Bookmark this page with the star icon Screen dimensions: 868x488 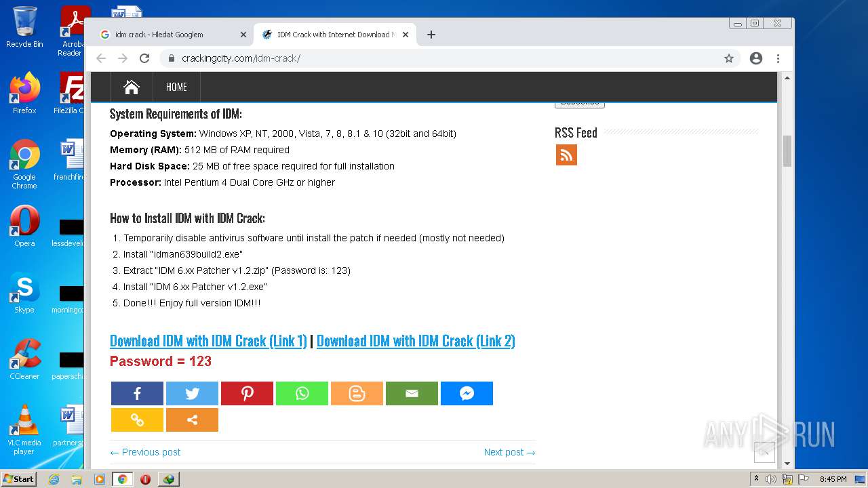(729, 58)
